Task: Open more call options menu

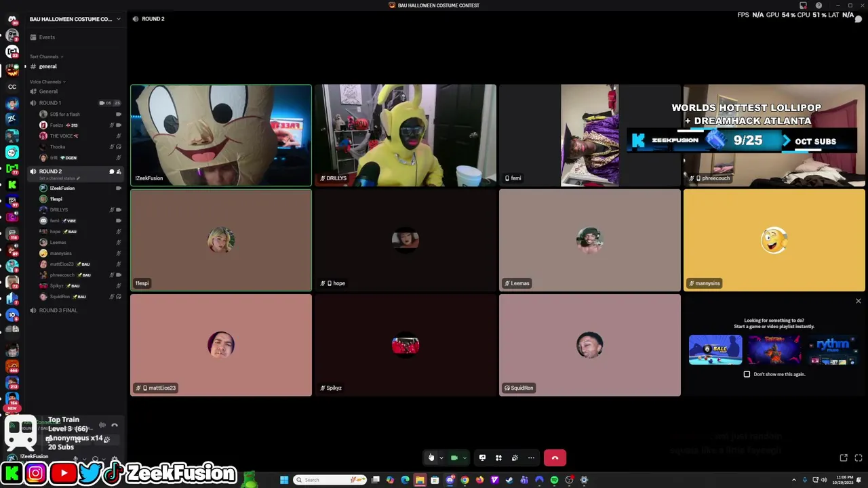Action: pos(531,457)
